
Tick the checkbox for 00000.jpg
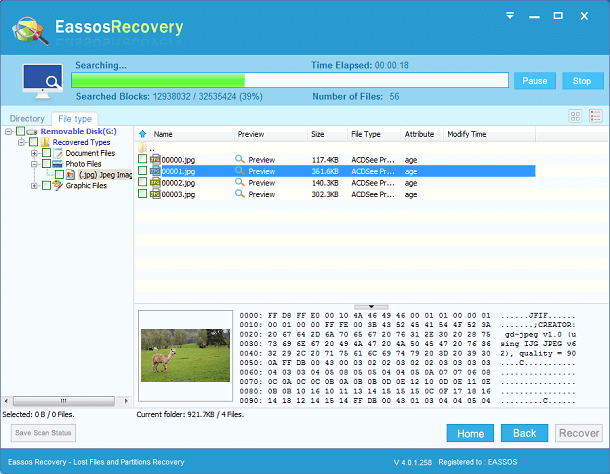[142, 159]
